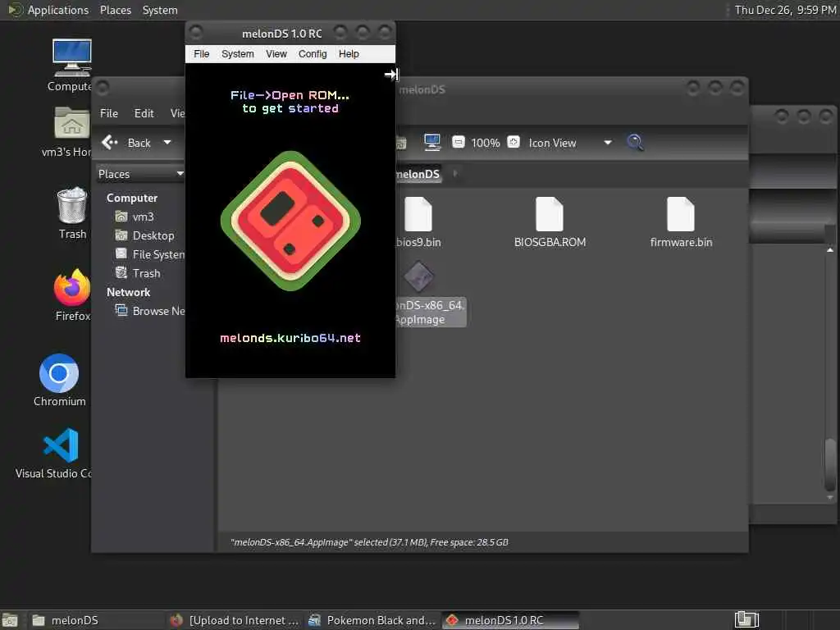Viewport: 840px width, 630px height.
Task: Launch Visual Studio Code from the desktop
Action: (61, 445)
